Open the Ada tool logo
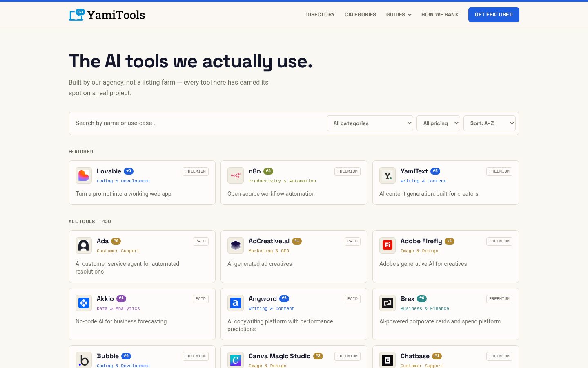Screen dimensions: 588x368 pos(84,245)
